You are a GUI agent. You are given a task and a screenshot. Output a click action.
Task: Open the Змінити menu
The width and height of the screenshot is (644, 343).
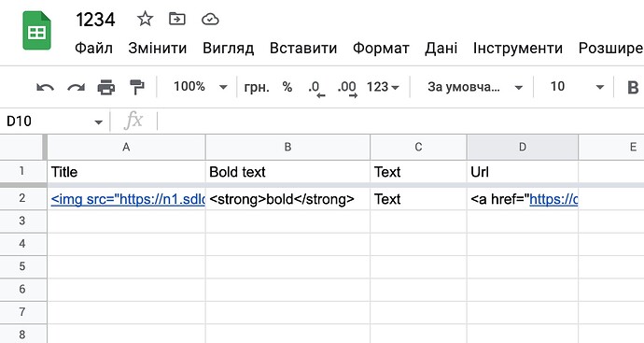158,48
